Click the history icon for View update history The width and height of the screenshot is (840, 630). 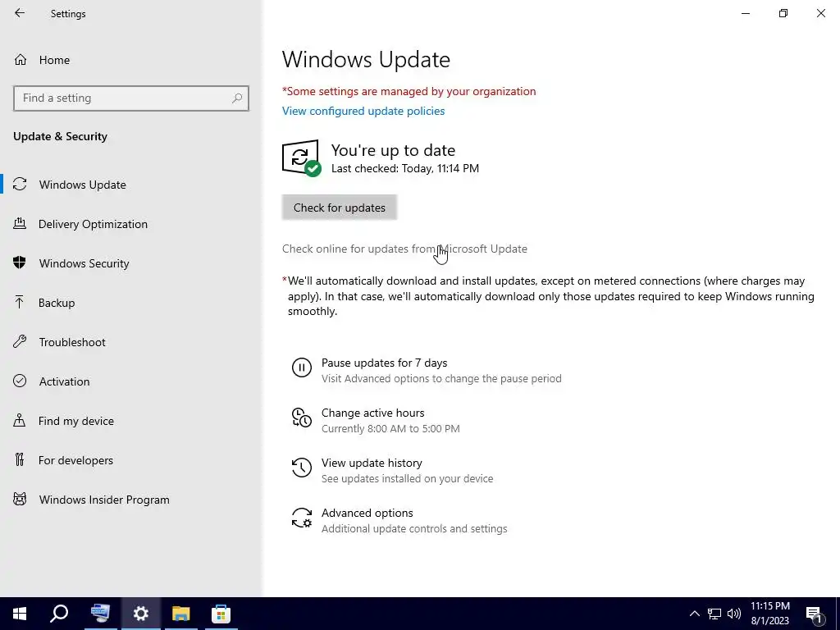click(302, 467)
